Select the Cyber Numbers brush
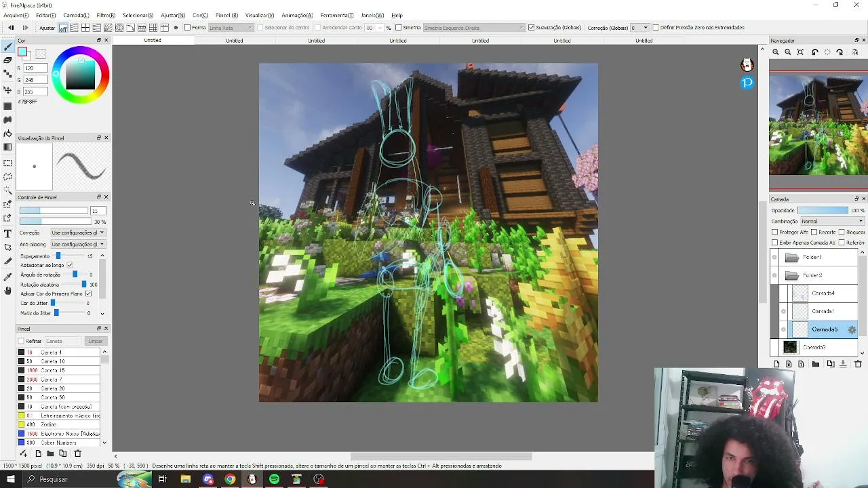Screen dimensions: 868x488 (59, 443)
